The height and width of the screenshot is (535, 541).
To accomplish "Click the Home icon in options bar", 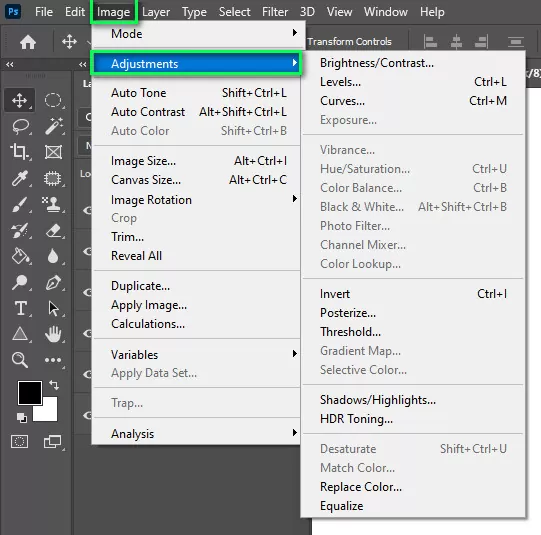I will [x=28, y=42].
